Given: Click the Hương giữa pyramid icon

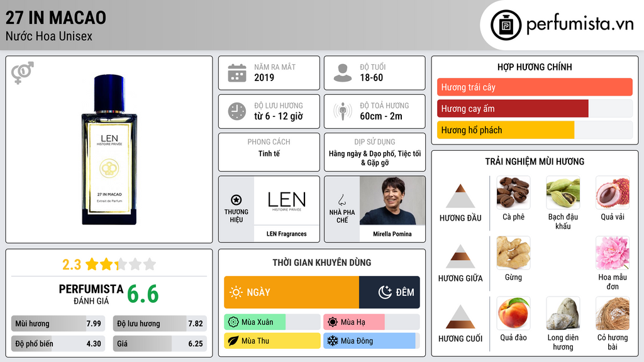Looking at the screenshot, I should [x=460, y=256].
